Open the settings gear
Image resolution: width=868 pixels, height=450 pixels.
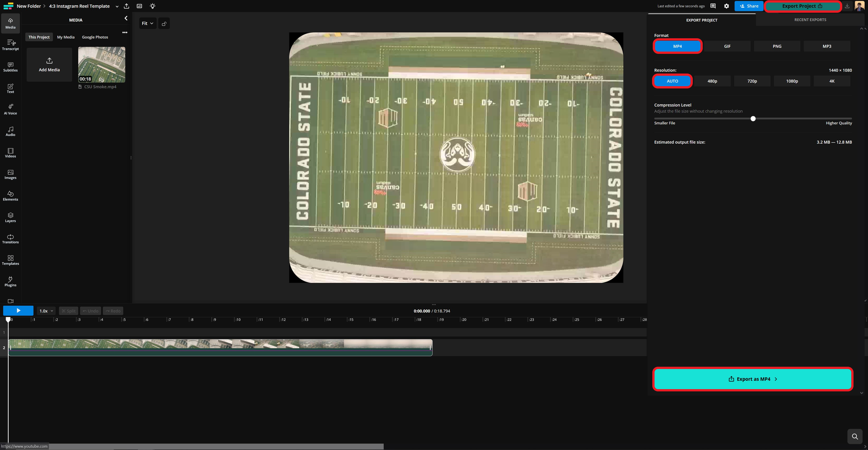[x=727, y=6]
